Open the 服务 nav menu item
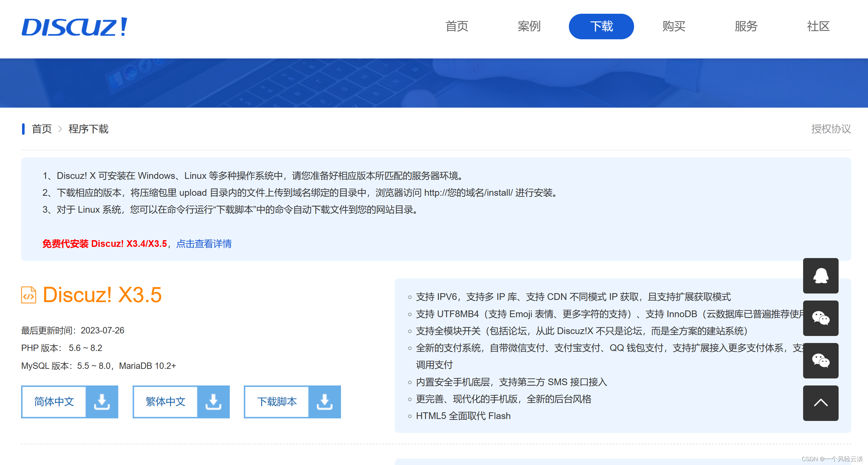Screen dimensions: 868x465 [746, 26]
